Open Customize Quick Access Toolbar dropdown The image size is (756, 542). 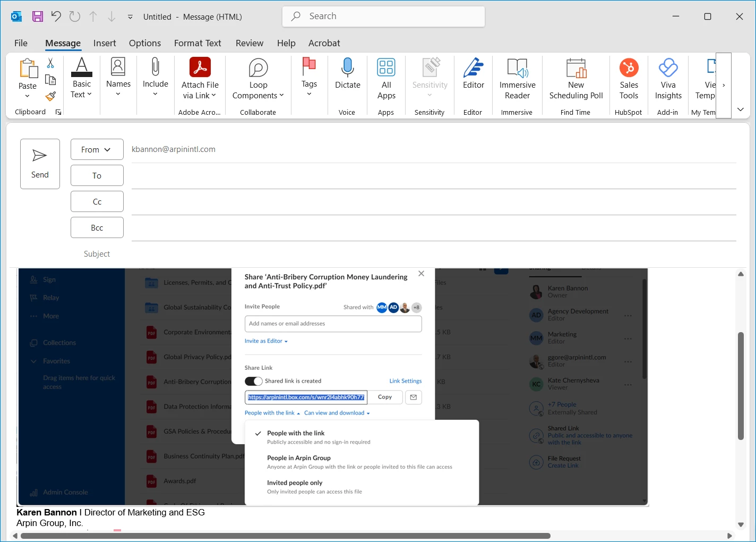(x=130, y=17)
